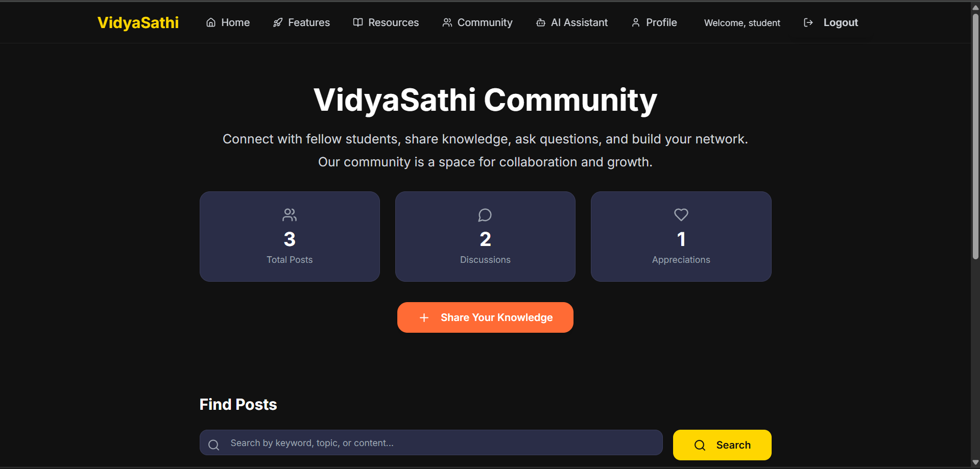Open the Features menu item
This screenshot has width=980, height=469.
pyautogui.click(x=301, y=22)
